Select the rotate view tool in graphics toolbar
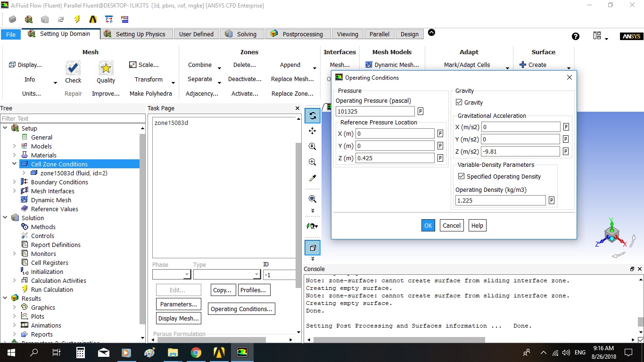The image size is (644, 362). click(312, 115)
